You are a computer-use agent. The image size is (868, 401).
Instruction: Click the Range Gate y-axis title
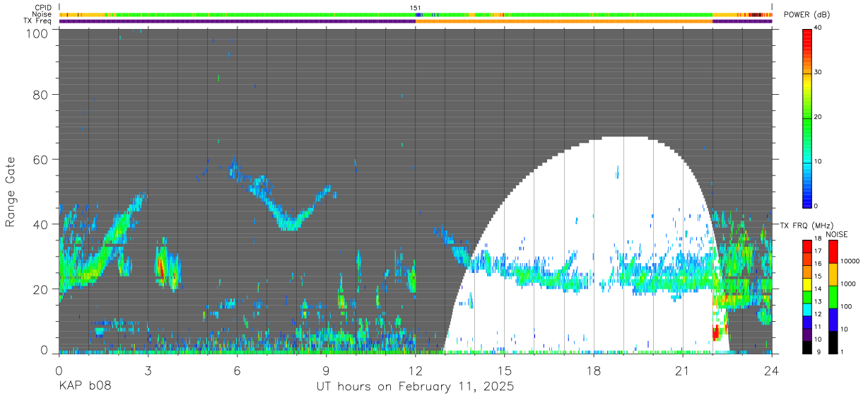pos(11,192)
